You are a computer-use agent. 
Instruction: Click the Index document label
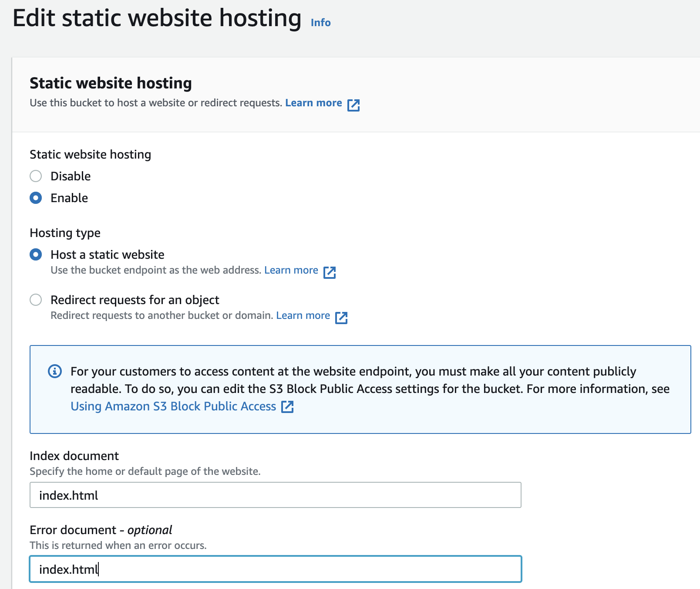tap(74, 456)
